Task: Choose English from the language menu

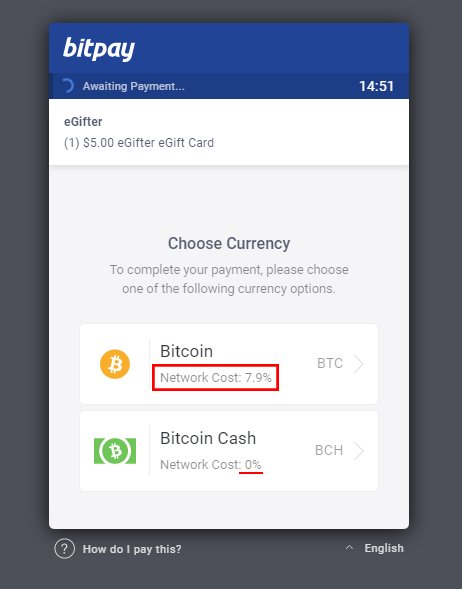Action: click(x=384, y=548)
